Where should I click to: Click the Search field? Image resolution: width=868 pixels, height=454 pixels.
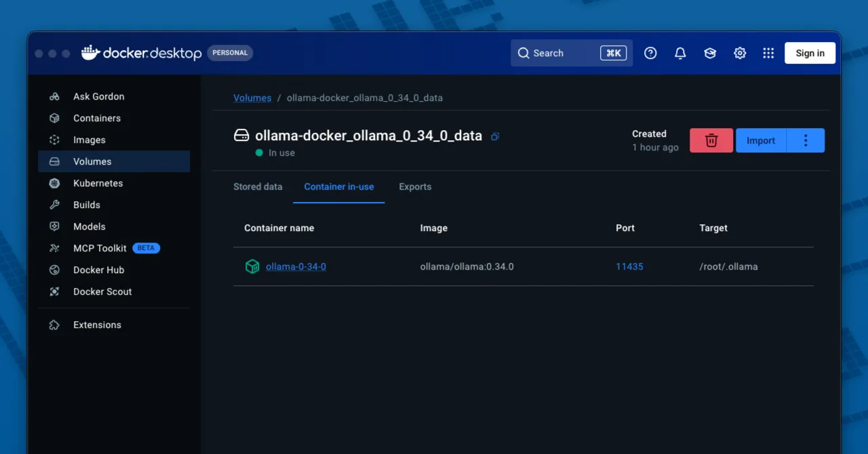coord(572,53)
